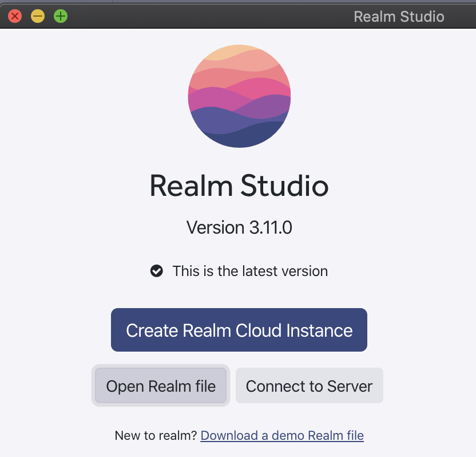This screenshot has height=457, width=476.
Task: Click the 'This is the latest version' text
Action: tap(250, 271)
